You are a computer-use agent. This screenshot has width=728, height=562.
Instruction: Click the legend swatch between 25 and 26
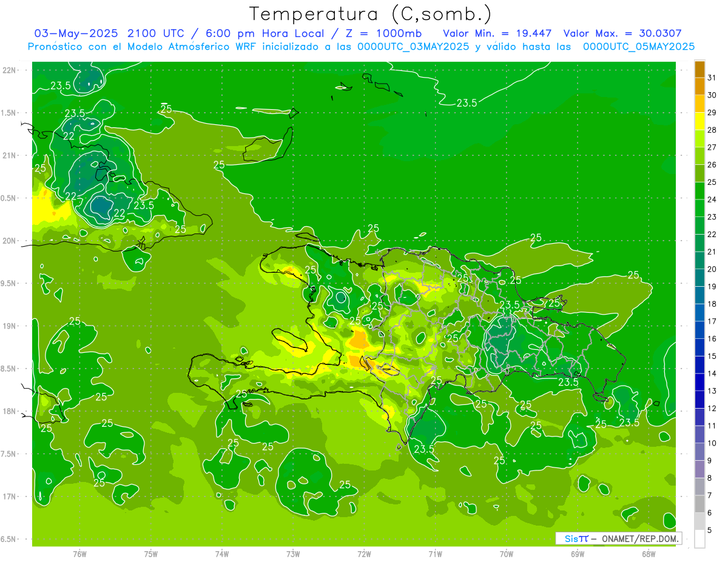pyautogui.click(x=699, y=173)
